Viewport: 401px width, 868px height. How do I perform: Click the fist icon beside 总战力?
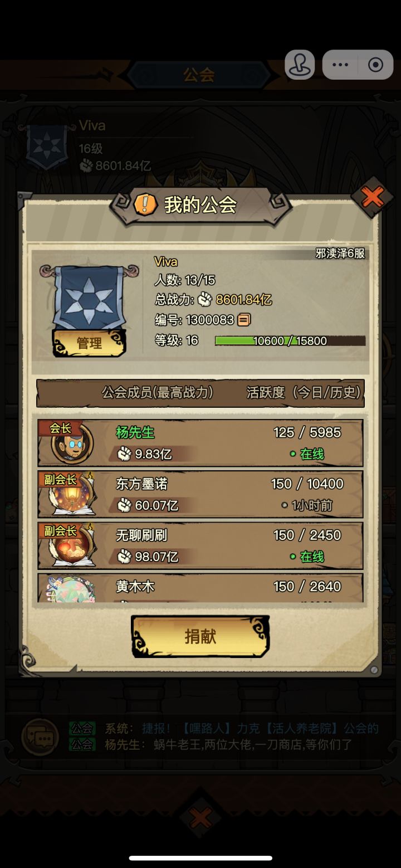pos(204,300)
